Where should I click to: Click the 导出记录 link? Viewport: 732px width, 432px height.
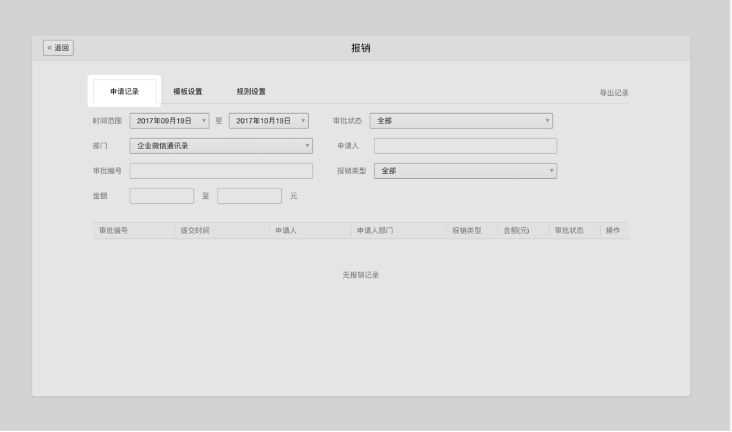point(614,93)
